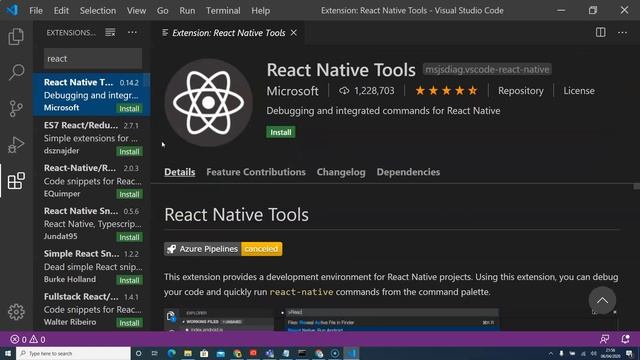Click Install for Walter Ribeiro Fullstack React
Image resolution: width=640 pixels, height=360 pixels.
click(129, 323)
